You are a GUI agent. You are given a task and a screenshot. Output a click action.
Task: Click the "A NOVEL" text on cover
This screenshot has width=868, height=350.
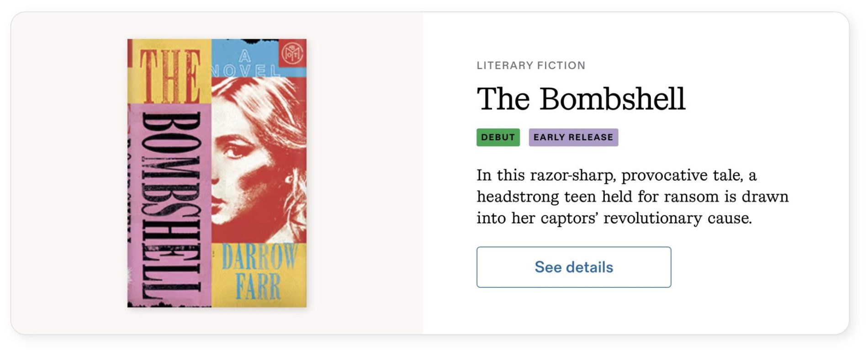[x=245, y=64]
